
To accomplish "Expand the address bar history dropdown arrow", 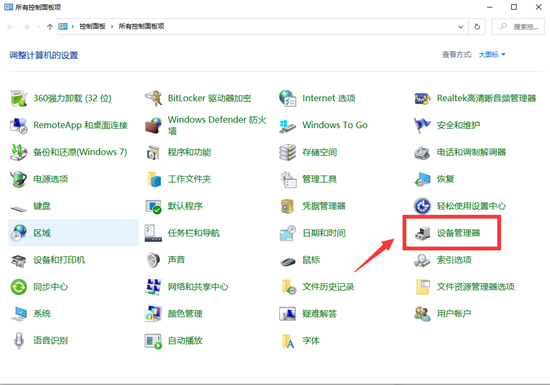I will pyautogui.click(x=461, y=27).
